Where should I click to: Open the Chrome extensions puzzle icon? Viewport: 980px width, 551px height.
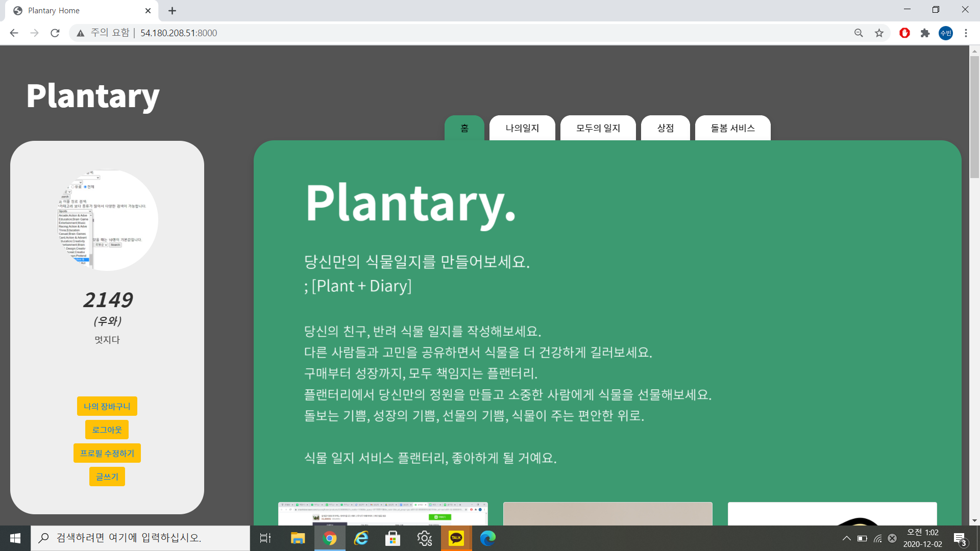coord(925,33)
